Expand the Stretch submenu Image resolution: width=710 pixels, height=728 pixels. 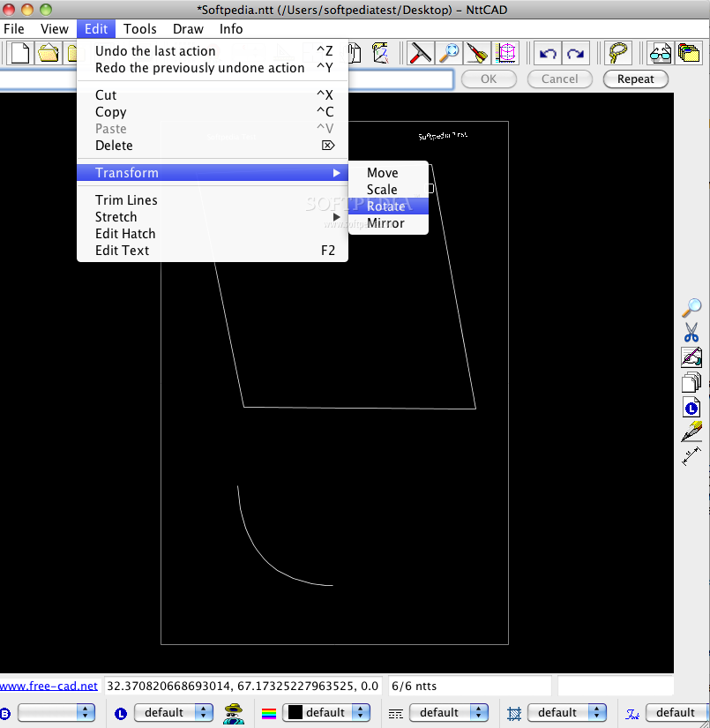click(x=213, y=217)
